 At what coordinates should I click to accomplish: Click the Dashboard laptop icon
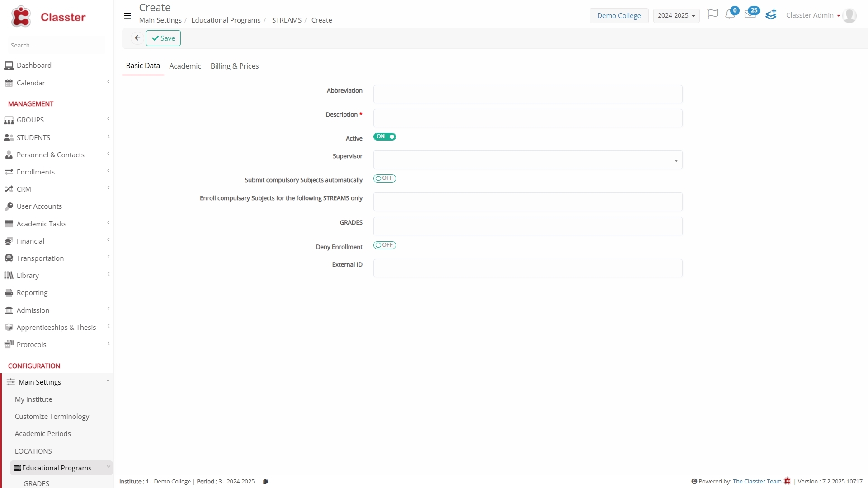pos(9,66)
